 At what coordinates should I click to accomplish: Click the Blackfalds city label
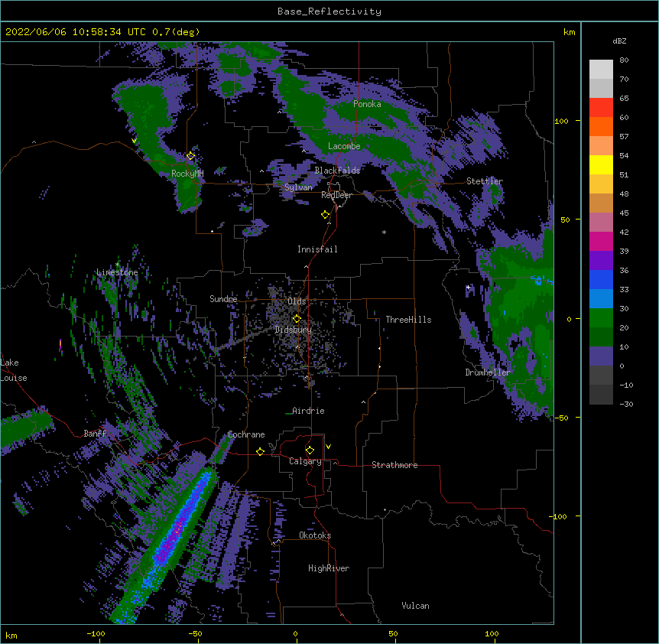click(337, 171)
